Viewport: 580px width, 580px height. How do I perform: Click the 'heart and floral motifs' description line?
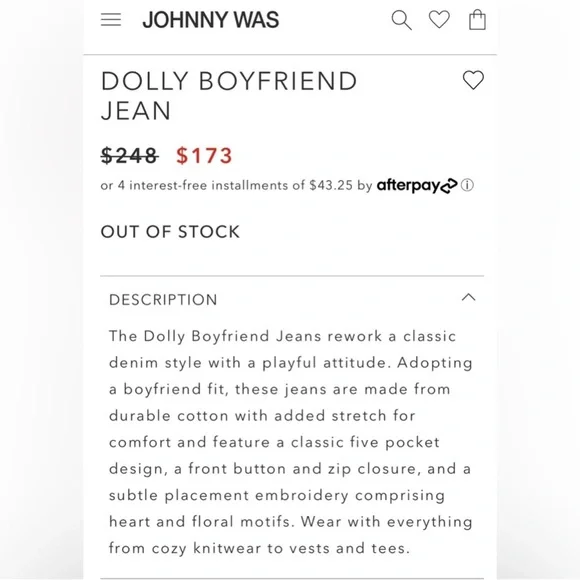tap(290, 522)
